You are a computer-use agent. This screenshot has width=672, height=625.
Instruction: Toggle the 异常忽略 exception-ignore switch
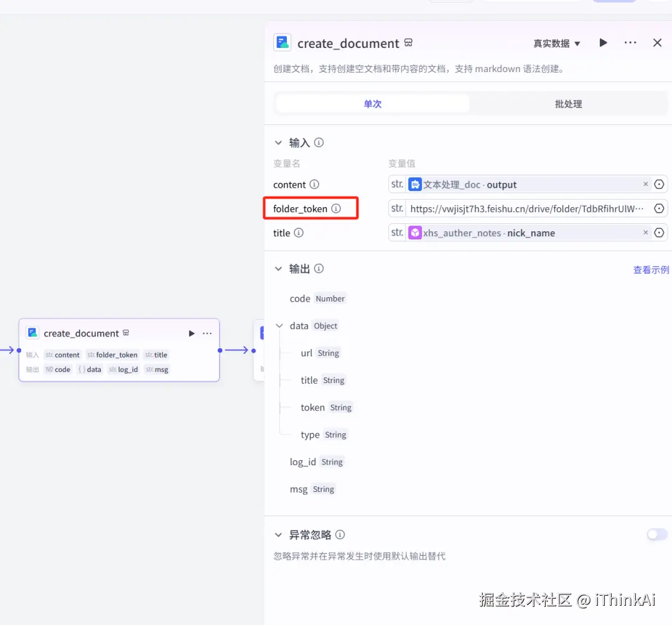[656, 534]
